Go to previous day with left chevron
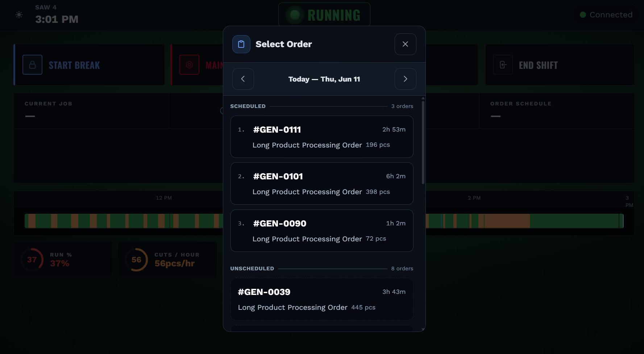 point(243,79)
